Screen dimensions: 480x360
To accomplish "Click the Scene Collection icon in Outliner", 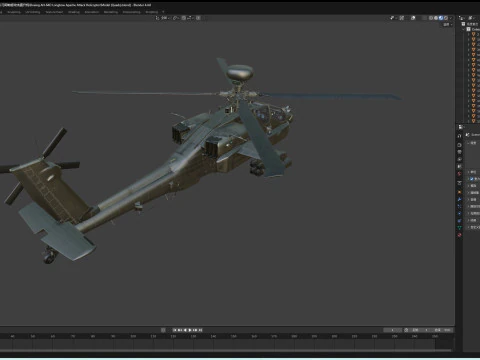I will pos(463,24).
